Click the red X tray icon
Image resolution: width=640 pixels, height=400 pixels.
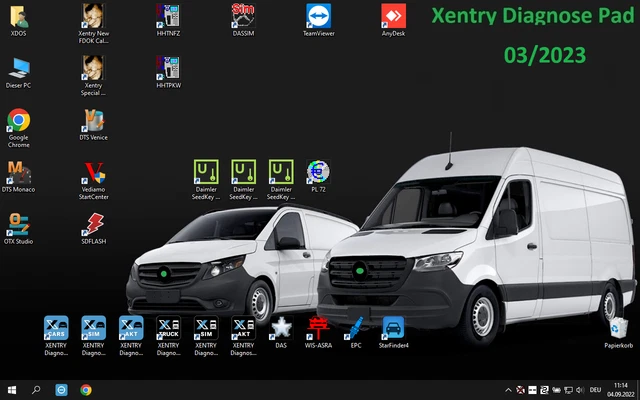click(x=520, y=390)
